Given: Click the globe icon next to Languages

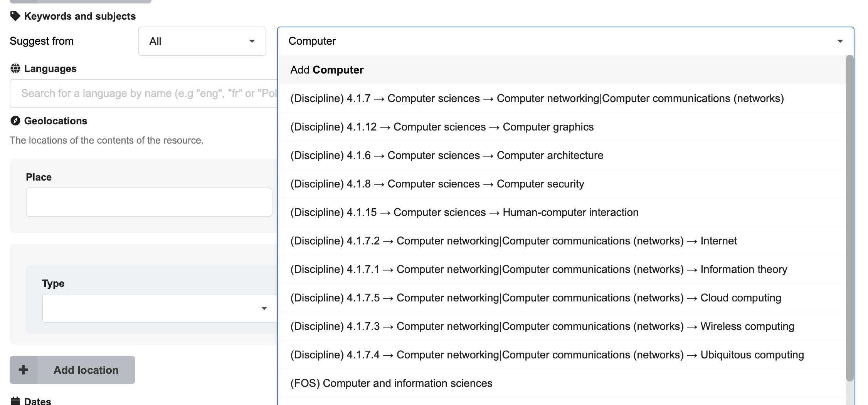Looking at the screenshot, I should click(x=15, y=68).
